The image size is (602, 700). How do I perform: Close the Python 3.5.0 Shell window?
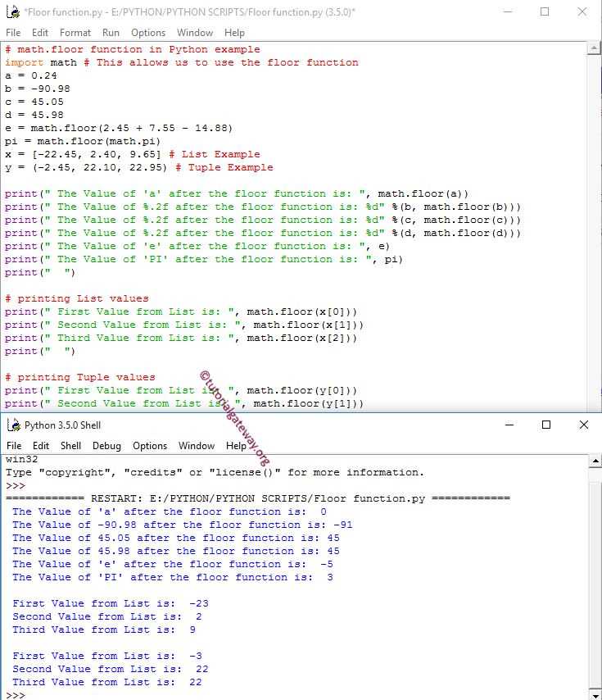coord(583,425)
